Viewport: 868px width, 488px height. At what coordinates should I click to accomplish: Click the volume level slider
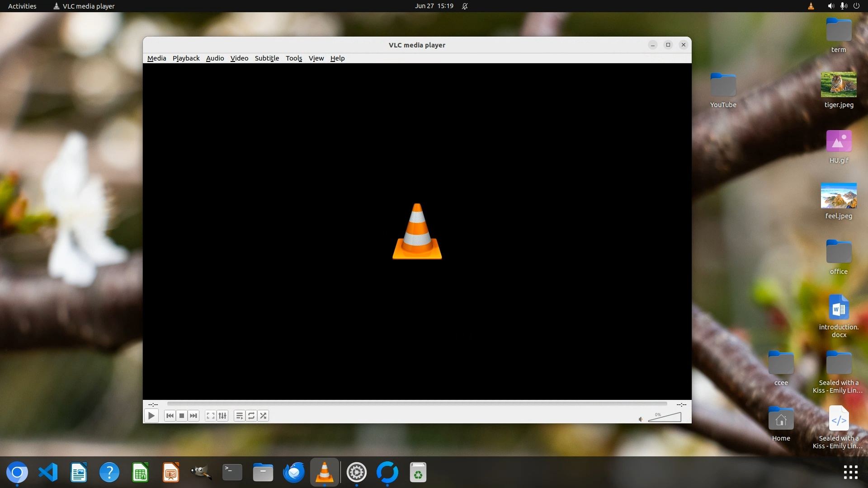click(665, 418)
